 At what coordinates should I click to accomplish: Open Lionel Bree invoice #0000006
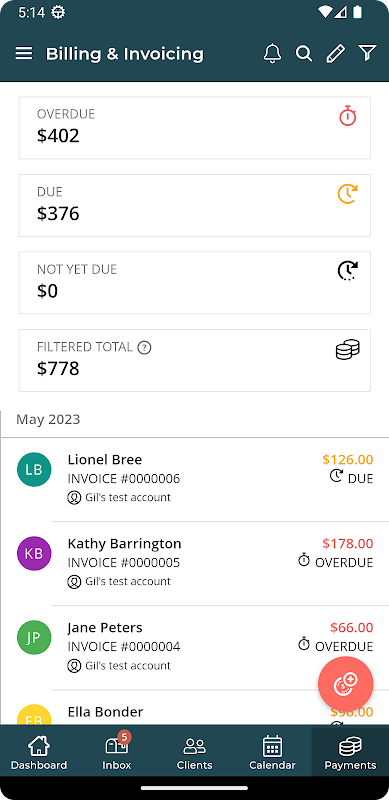click(x=194, y=479)
